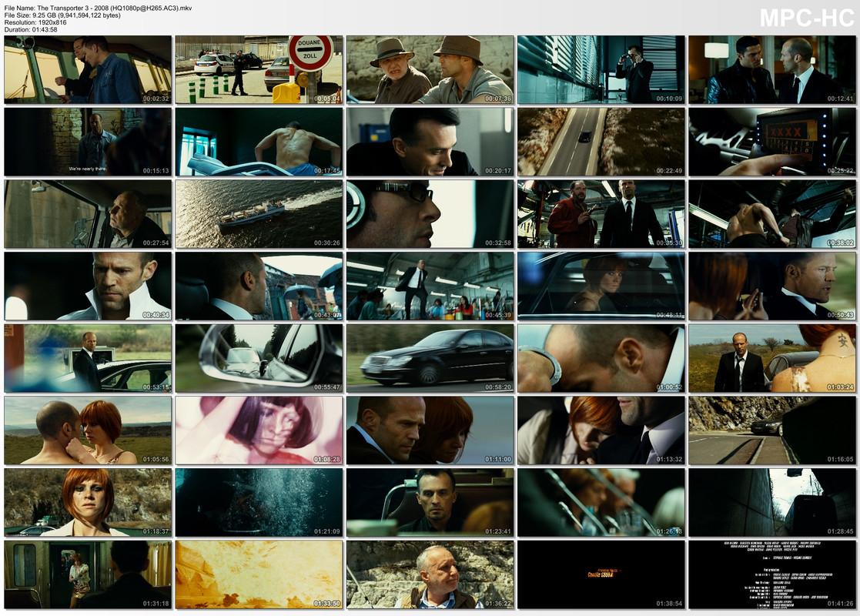Select the frame timestamped 00:20:17
Viewport: 860px width, 616px height.
(x=430, y=142)
